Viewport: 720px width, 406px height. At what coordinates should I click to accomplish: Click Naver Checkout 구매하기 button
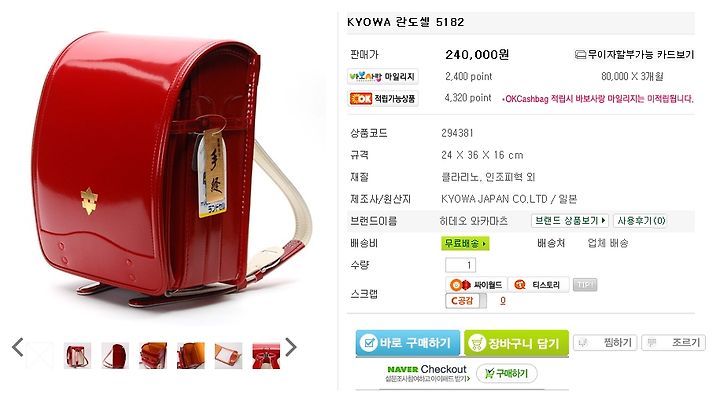pos(506,374)
